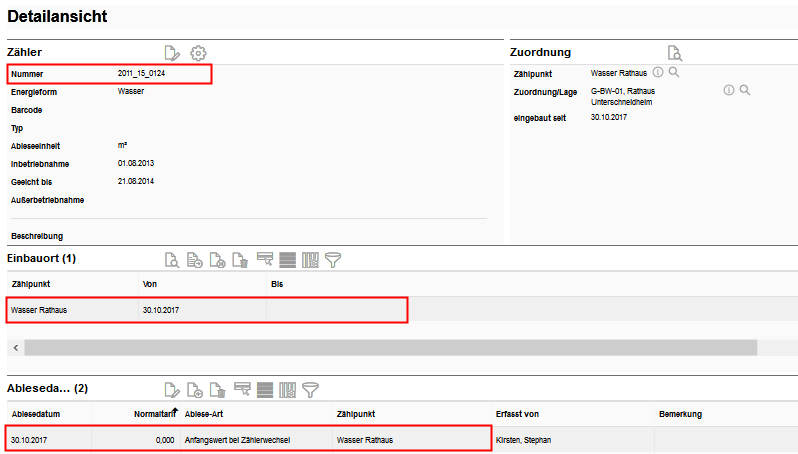Click the Erfasst von column header
This screenshot has width=798, height=454.
click(517, 414)
